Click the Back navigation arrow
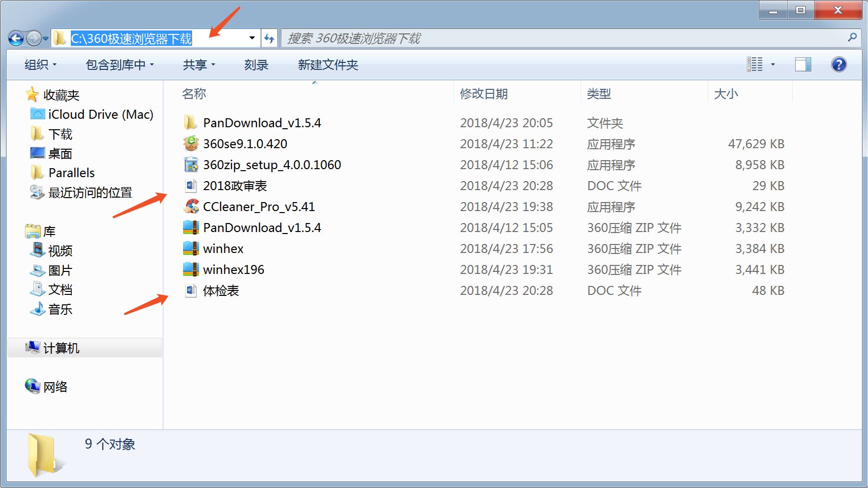Image resolution: width=868 pixels, height=488 pixels. (16, 38)
